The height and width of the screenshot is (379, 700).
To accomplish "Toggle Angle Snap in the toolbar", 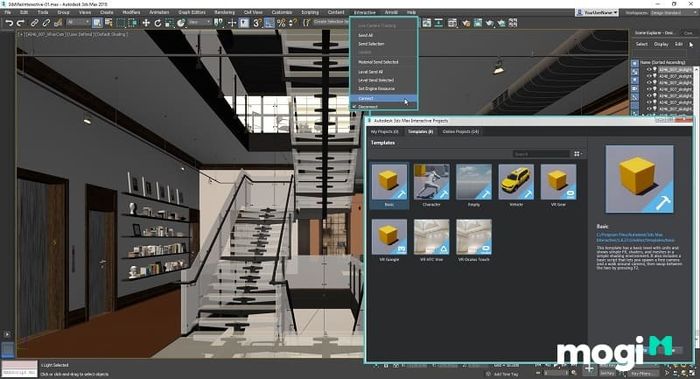I will 269,23.
